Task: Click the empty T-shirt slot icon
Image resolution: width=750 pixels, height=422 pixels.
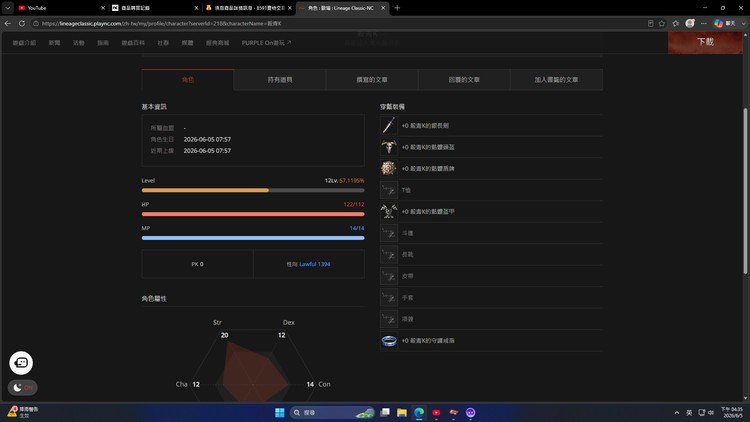Action: click(388, 190)
